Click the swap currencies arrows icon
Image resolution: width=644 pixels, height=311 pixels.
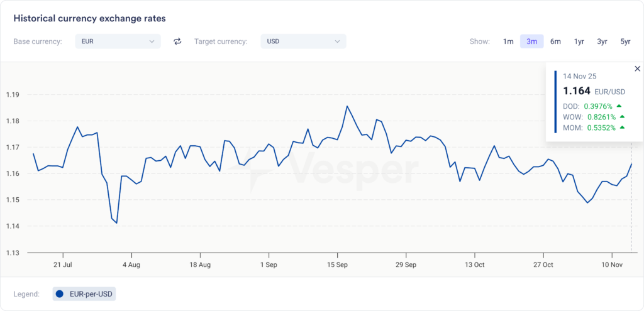(x=177, y=41)
